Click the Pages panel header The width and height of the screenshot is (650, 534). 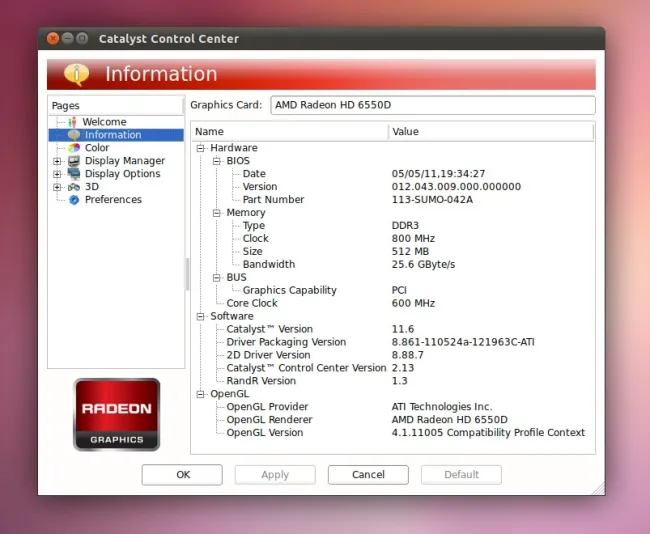tap(116, 106)
